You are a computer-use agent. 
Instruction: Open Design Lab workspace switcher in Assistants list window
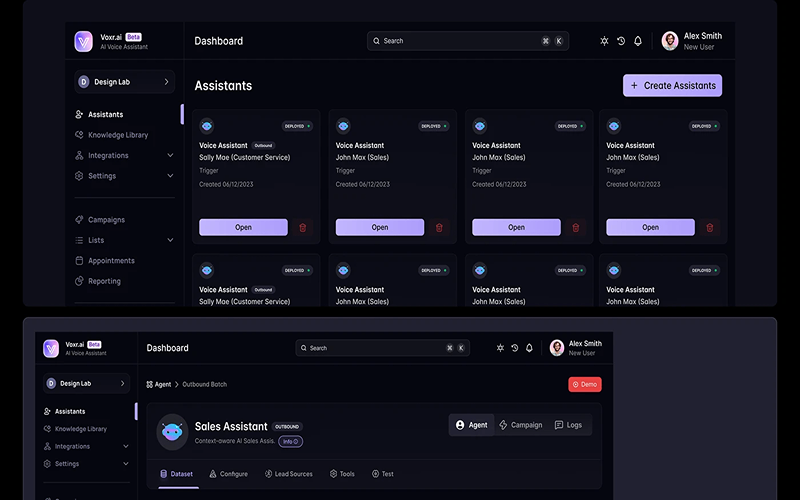[x=124, y=82]
